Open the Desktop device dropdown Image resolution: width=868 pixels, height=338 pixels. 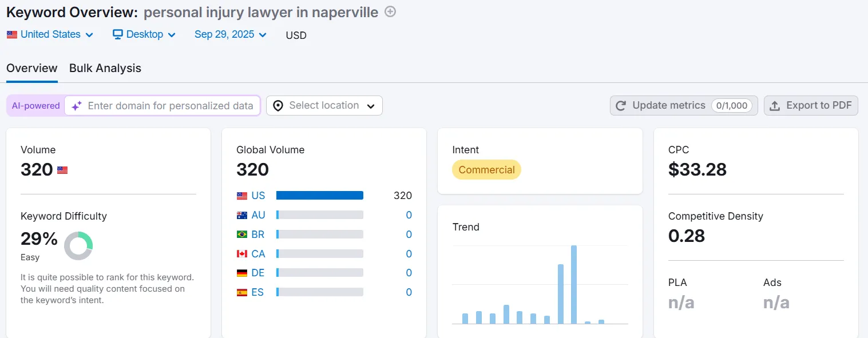click(145, 35)
